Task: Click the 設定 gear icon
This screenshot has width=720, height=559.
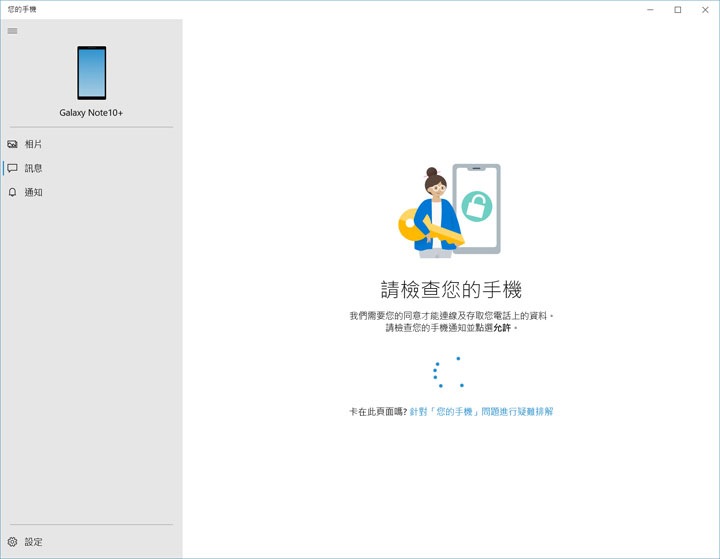Action: click(x=12, y=542)
